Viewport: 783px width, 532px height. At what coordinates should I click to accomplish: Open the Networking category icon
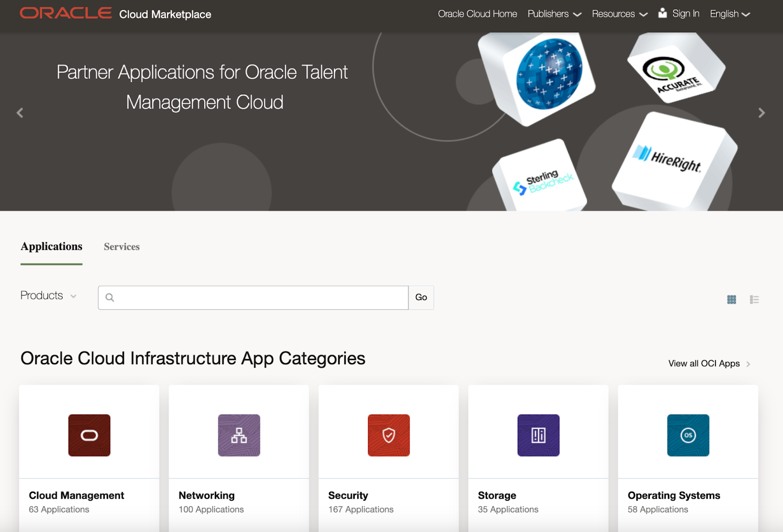pyautogui.click(x=239, y=435)
